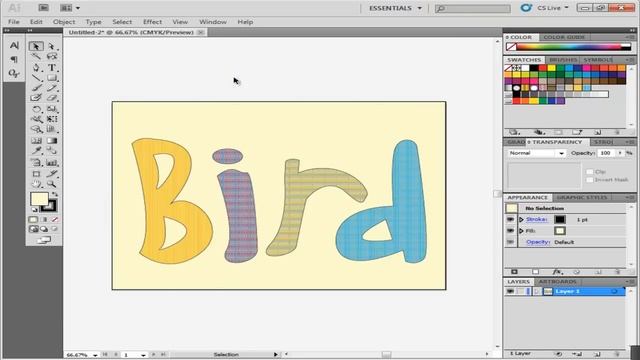Expand Layer 1 disclosure triangle
The image size is (640, 360).
click(537, 291)
